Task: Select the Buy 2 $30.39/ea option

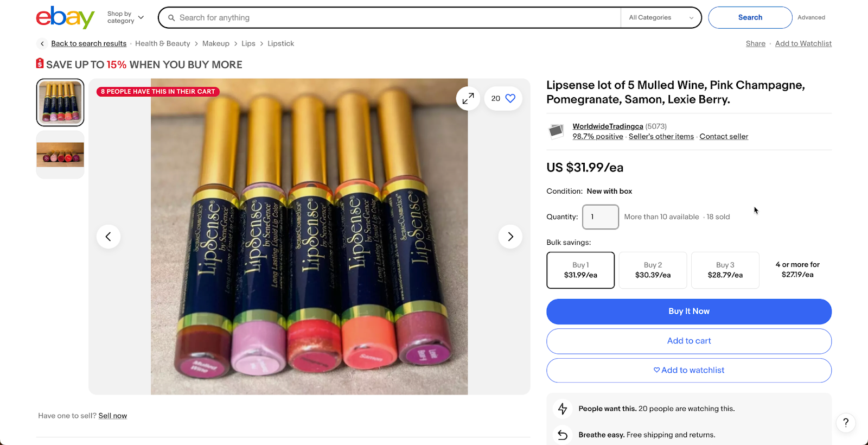Action: [653, 270]
